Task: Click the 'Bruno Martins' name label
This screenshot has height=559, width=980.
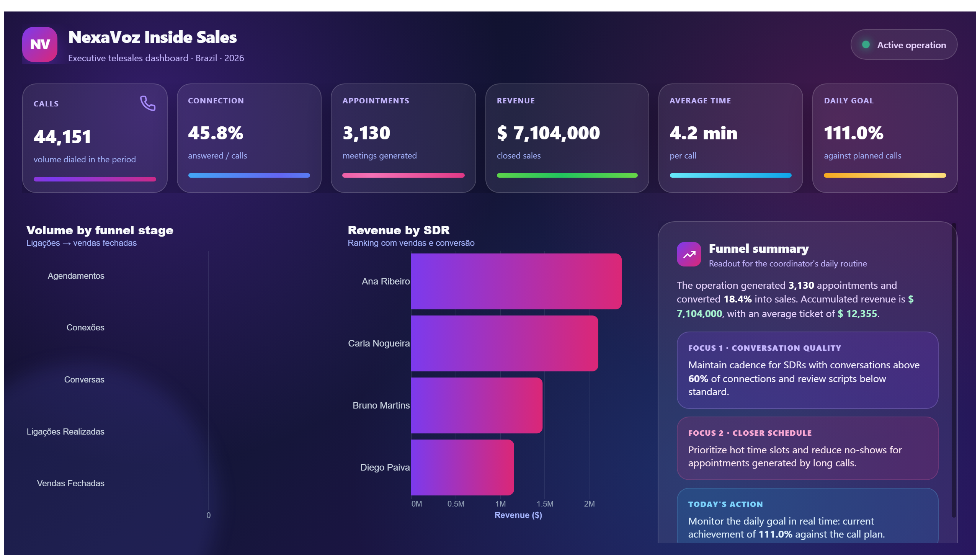Action: click(x=381, y=406)
